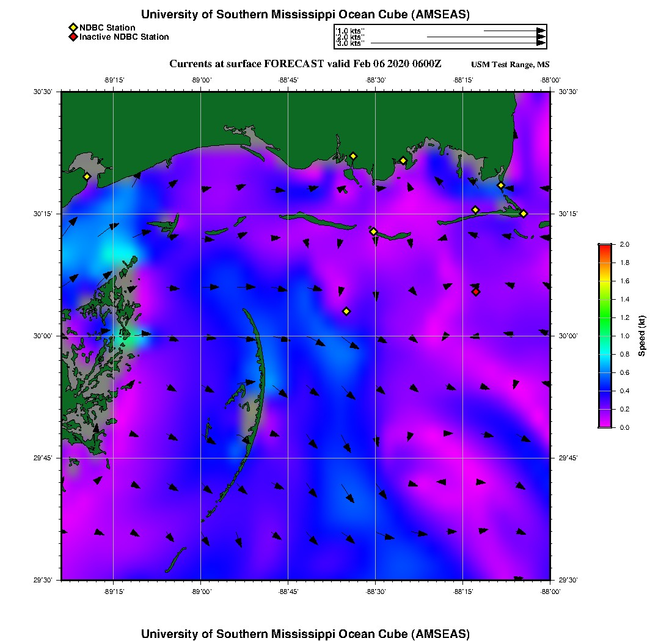Click the 1.0 kts arrowhead in the scale legend

coord(541,31)
